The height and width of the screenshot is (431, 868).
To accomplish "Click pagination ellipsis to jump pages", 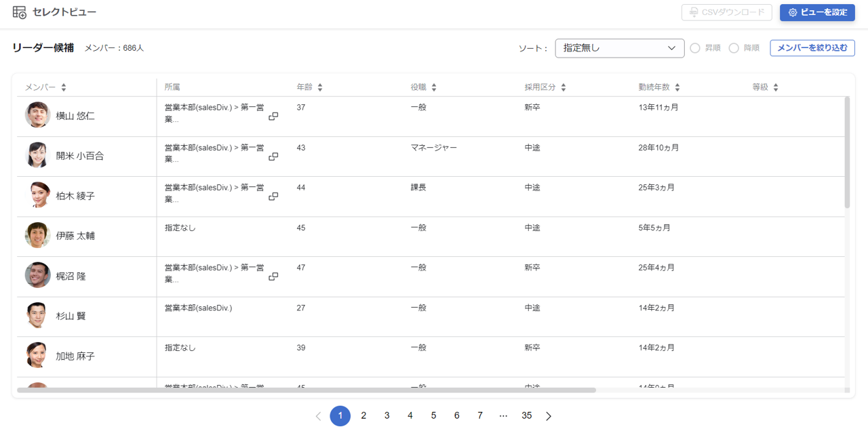I will [503, 415].
